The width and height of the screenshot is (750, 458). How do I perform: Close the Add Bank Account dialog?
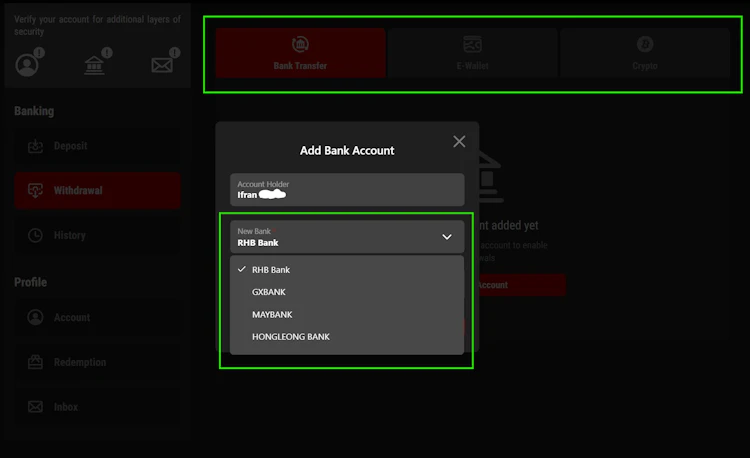point(459,142)
